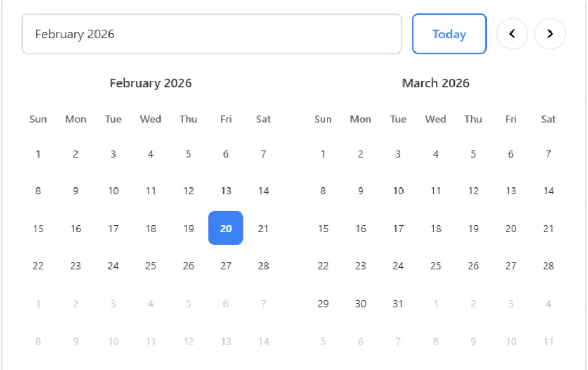Image resolution: width=588 pixels, height=370 pixels.
Task: Choose February 1 in the left calendar
Action: point(38,153)
